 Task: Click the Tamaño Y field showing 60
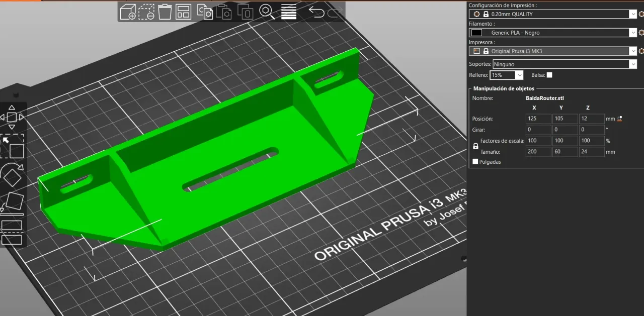565,152
